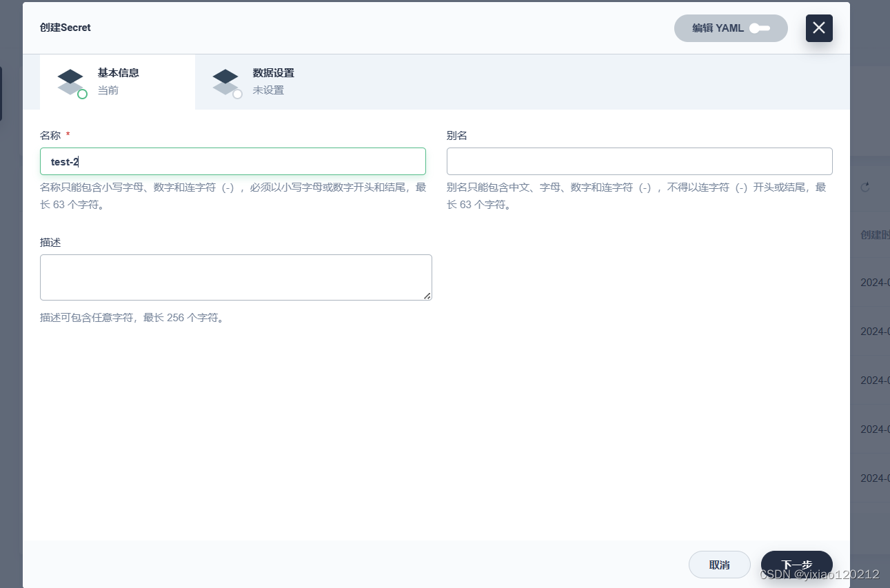Screen dimensions: 890x588
Task: Click the 别名 field label
Action: tap(457, 136)
